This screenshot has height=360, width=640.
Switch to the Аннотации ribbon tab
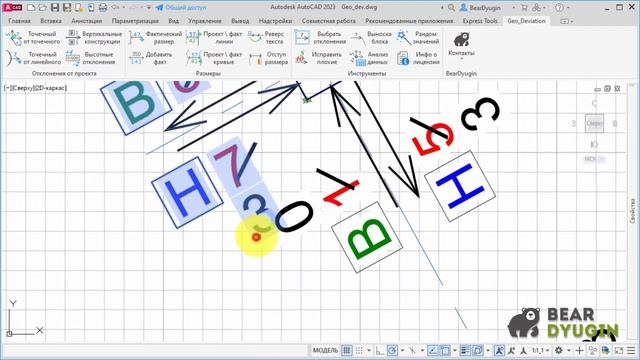click(x=87, y=21)
